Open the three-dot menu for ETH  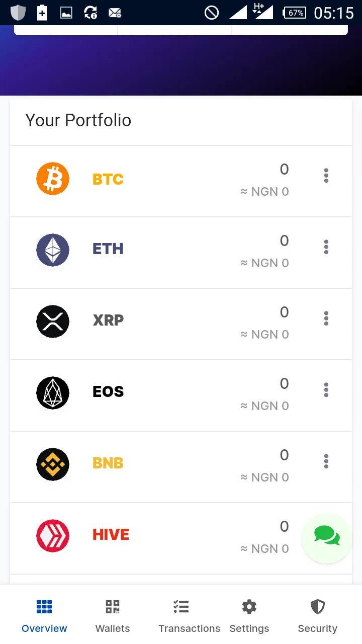click(326, 247)
